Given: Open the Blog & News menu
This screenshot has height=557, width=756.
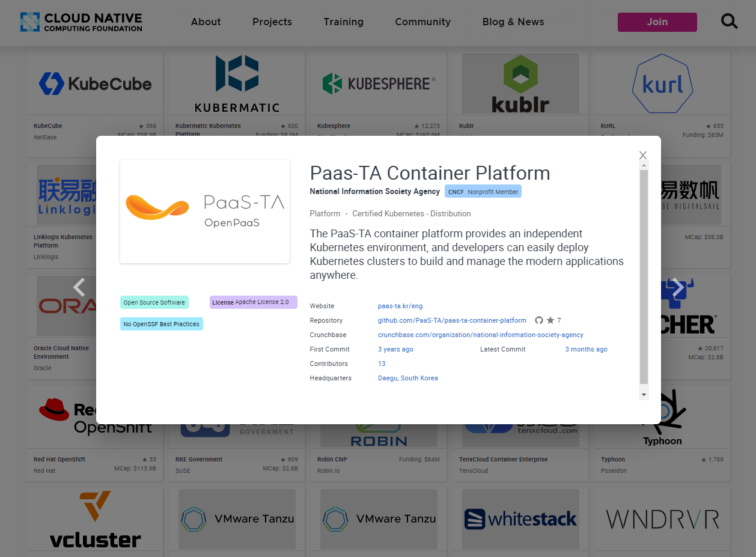Looking at the screenshot, I should click(513, 22).
